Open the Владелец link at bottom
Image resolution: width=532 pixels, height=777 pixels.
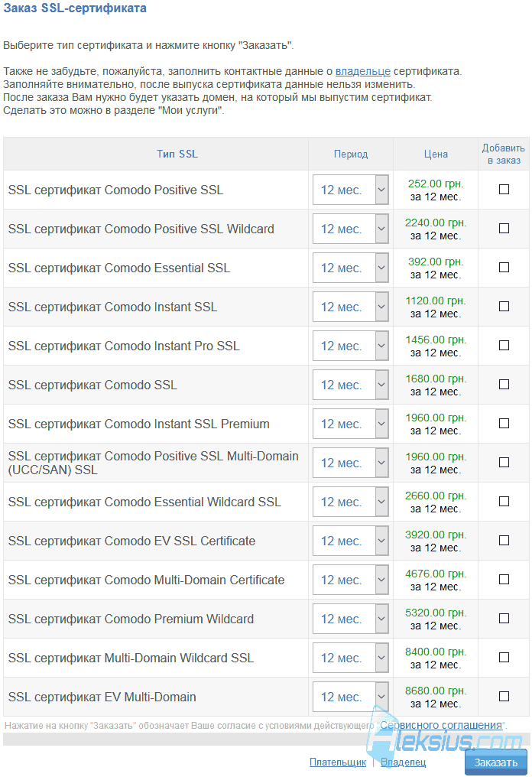coord(404,762)
